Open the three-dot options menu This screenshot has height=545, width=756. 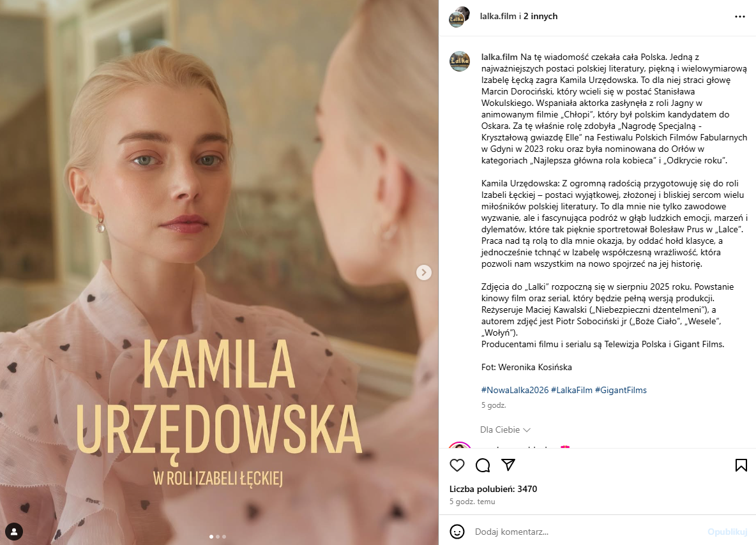(x=739, y=17)
